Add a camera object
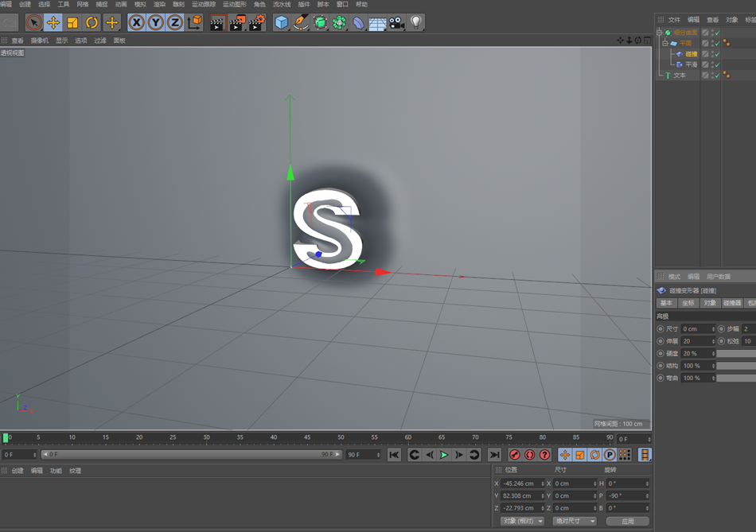The image size is (756, 532). click(x=396, y=22)
